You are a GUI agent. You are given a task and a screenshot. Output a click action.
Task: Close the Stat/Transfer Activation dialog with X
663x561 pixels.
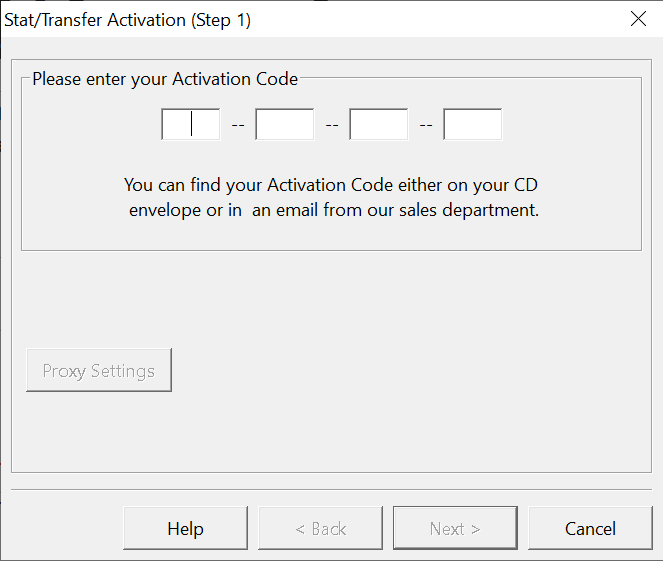[638, 19]
